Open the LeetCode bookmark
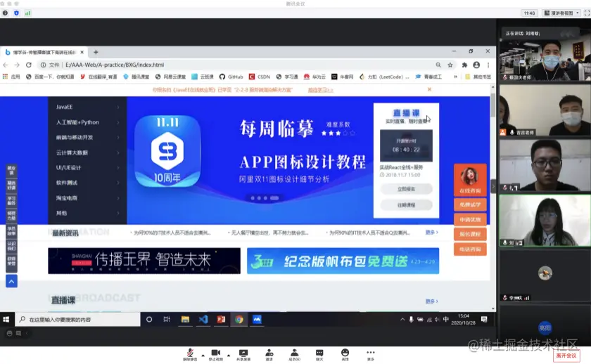 pos(384,77)
